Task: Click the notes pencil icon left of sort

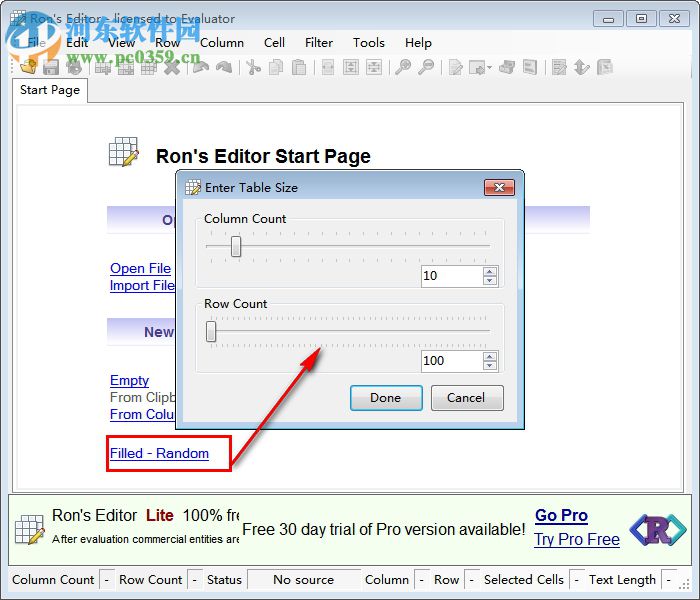Action: tap(559, 67)
